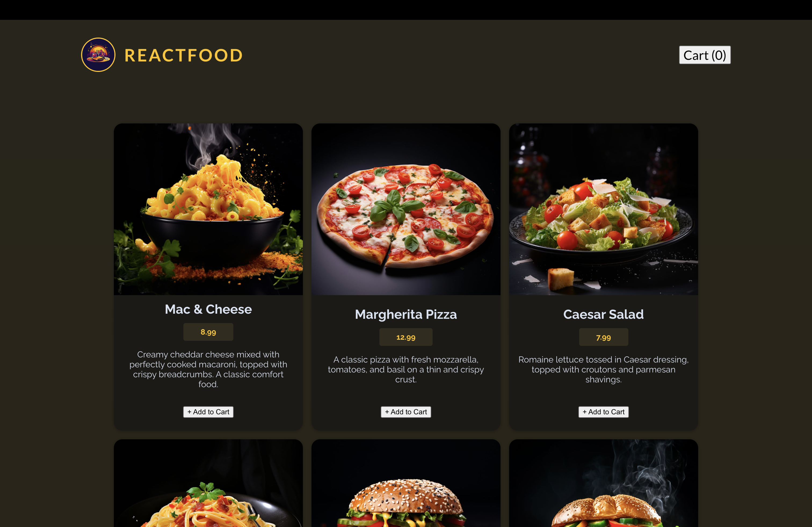Click the ReactFood circular logo icon
812x527 pixels.
coord(98,55)
